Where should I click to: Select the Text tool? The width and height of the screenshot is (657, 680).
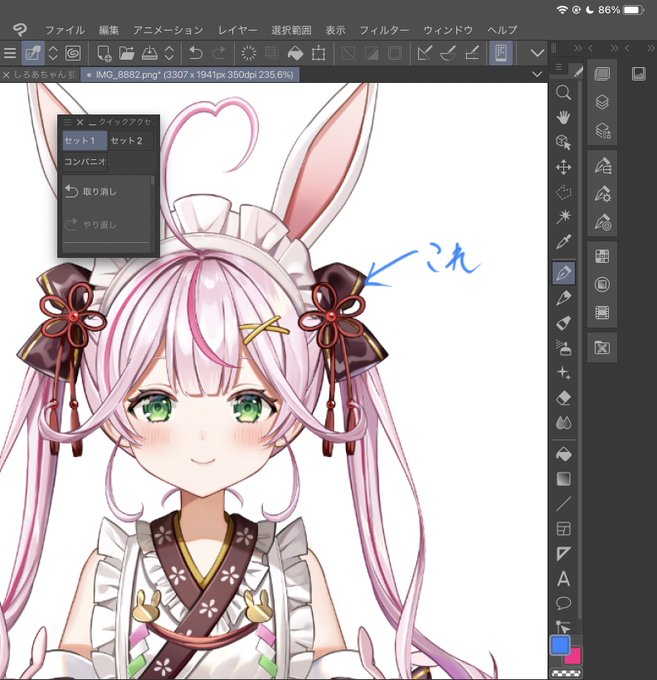pyautogui.click(x=563, y=579)
